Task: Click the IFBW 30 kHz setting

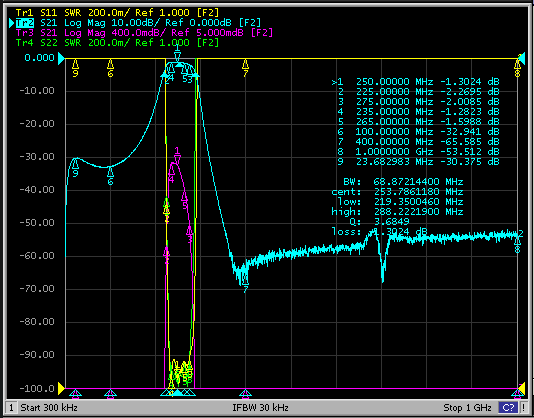Action: [x=261, y=407]
